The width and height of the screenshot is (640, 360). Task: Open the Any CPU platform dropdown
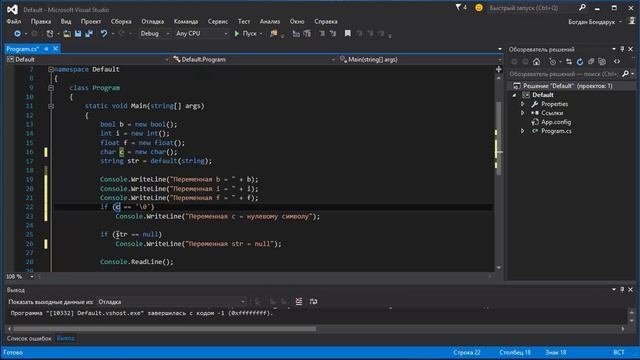201,33
